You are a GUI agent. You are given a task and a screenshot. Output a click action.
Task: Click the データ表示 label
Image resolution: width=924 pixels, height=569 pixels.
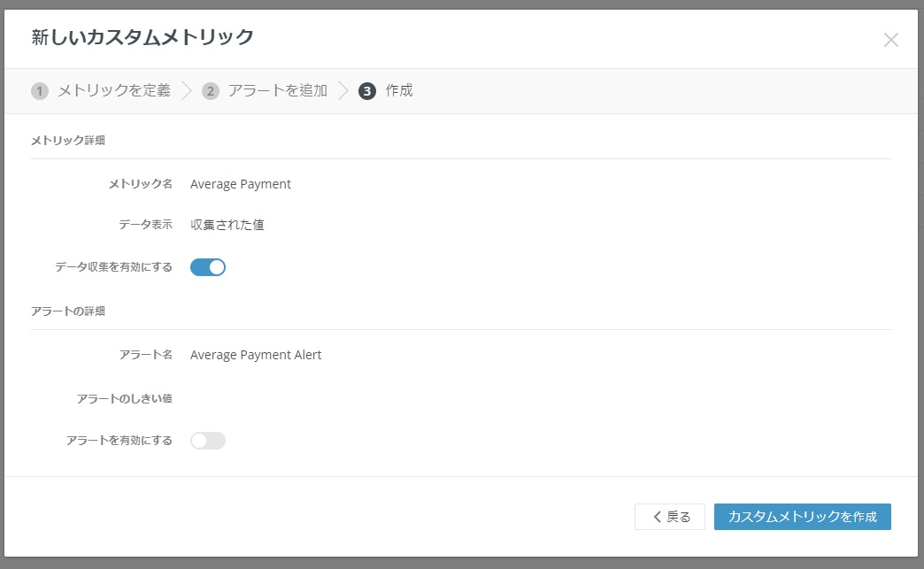pyautogui.click(x=145, y=225)
